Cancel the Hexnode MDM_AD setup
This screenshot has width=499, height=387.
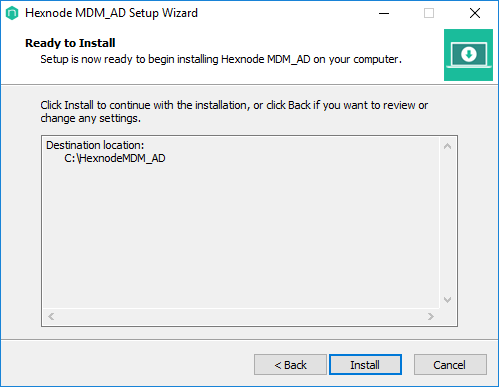(x=450, y=365)
